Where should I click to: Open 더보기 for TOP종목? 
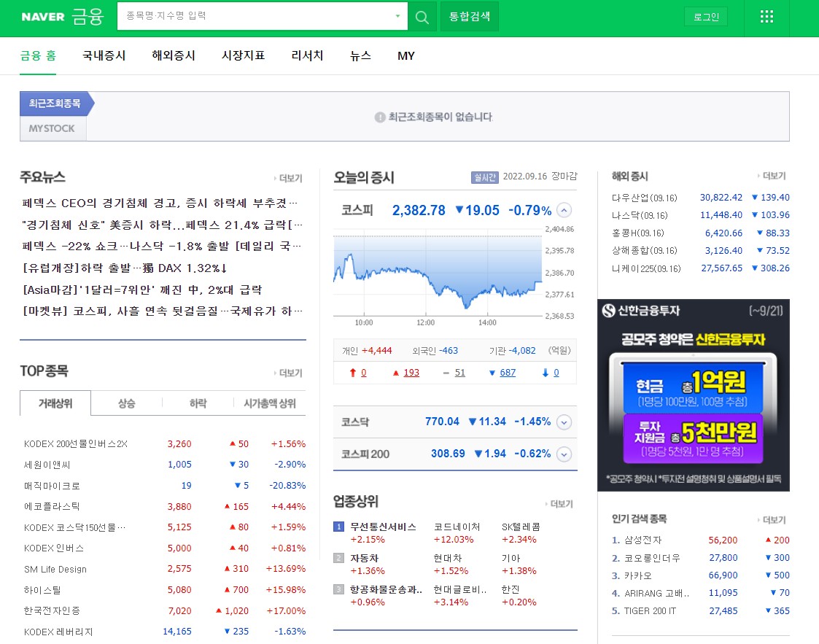point(288,373)
